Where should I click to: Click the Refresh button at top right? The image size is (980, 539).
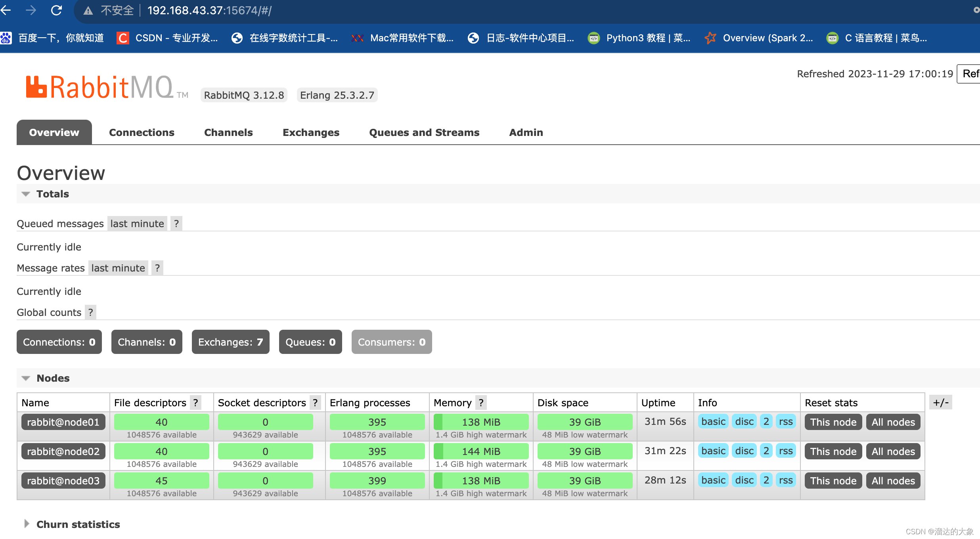(x=969, y=74)
